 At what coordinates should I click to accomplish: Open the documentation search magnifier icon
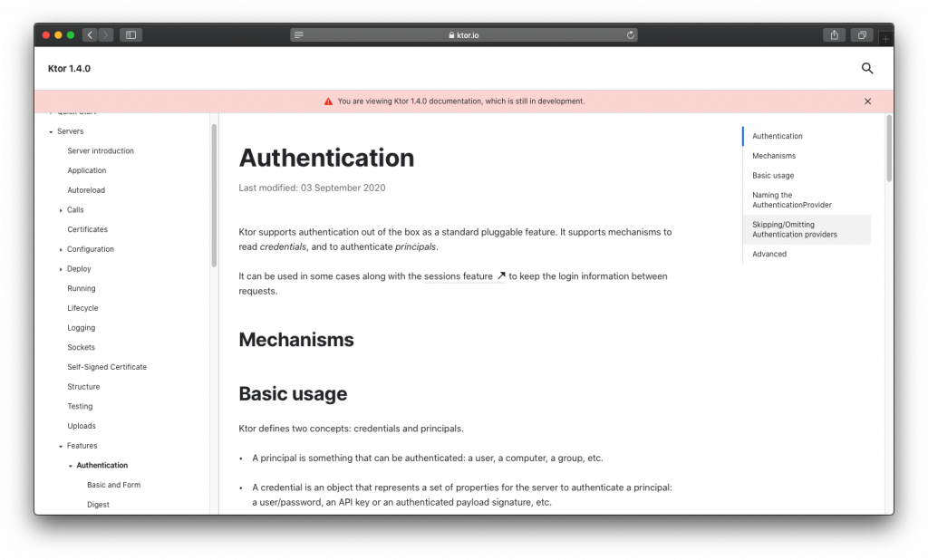(867, 68)
